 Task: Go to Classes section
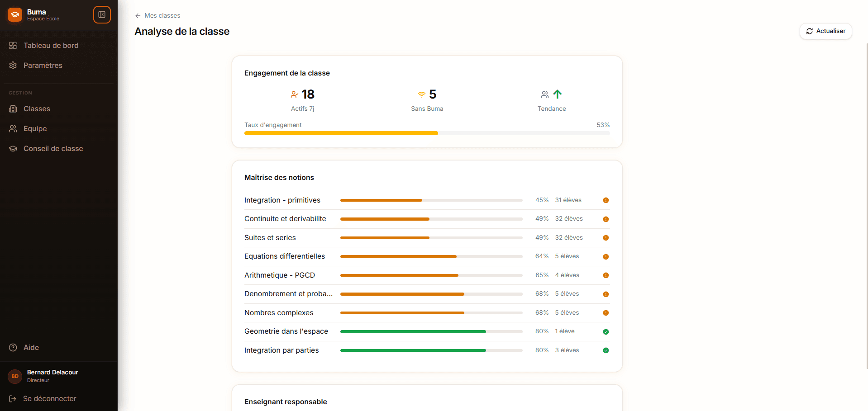(59, 109)
